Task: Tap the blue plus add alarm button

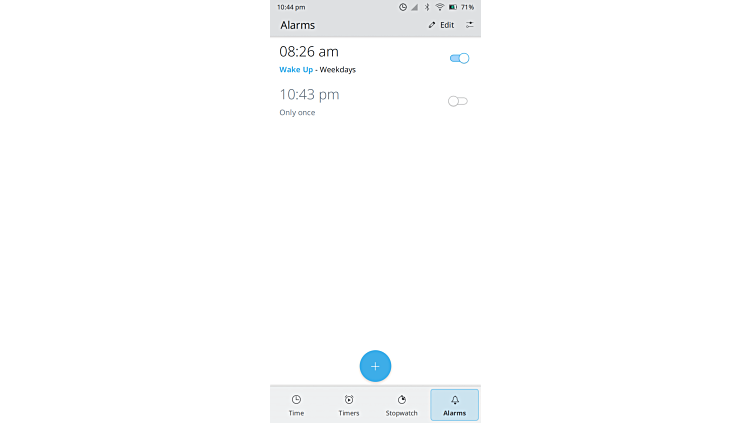Action: point(375,366)
